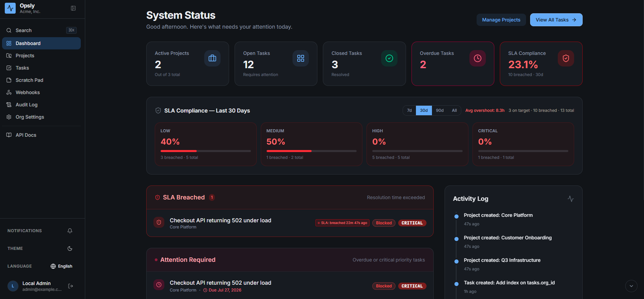644x299 pixels.
Task: Click the MEDIUM compliance progress bar
Action: coord(312,151)
